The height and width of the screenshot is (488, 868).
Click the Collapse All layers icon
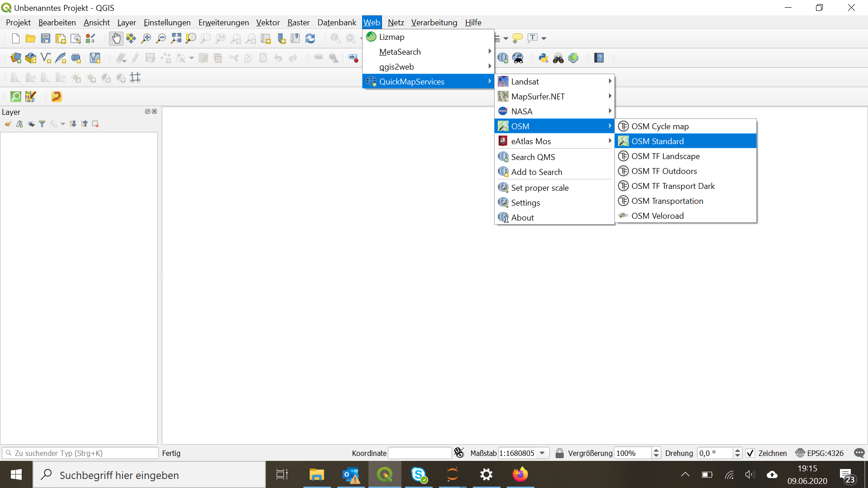(85, 124)
